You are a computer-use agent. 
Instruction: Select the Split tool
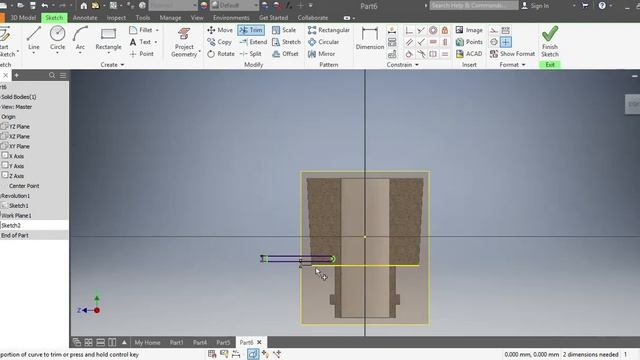250,54
